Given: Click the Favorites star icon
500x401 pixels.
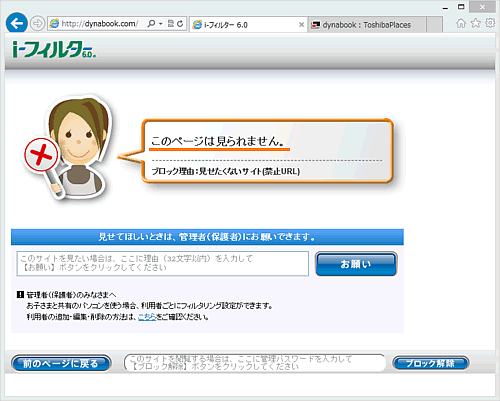Looking at the screenshot, I should tap(476, 23).
